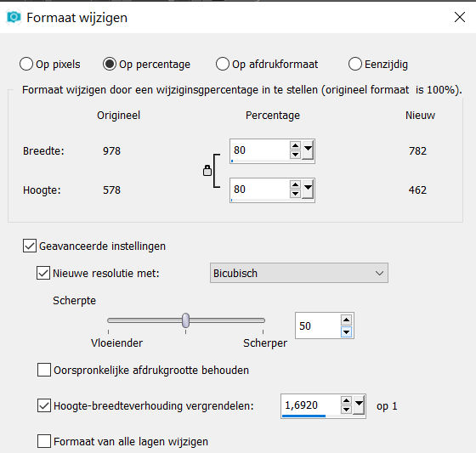Screen dimensions: 476x453
Task: Click the aspect ratio 1,6920 input field
Action: point(310,405)
